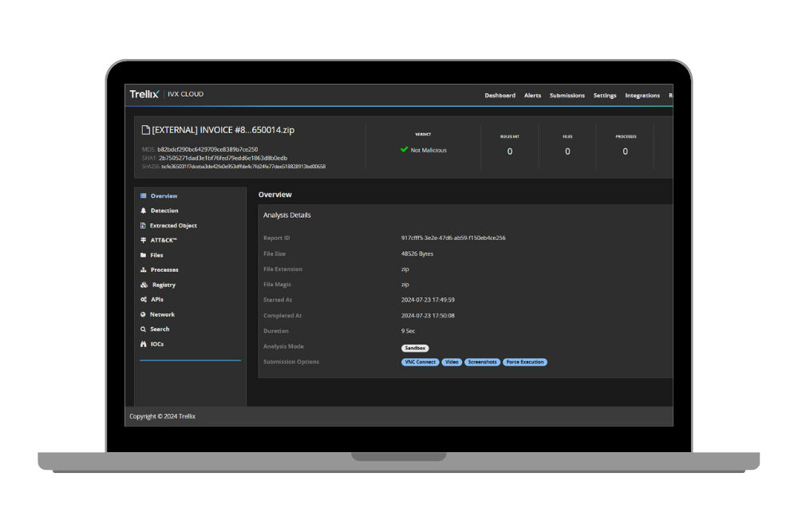Click the Force Execution tag
Screen dimensions: 798x532
(525, 362)
